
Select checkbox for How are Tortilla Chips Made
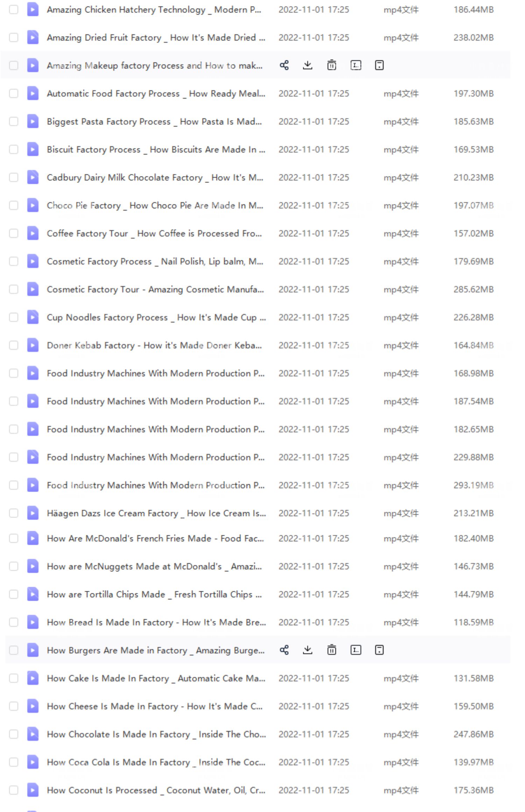tap(14, 594)
